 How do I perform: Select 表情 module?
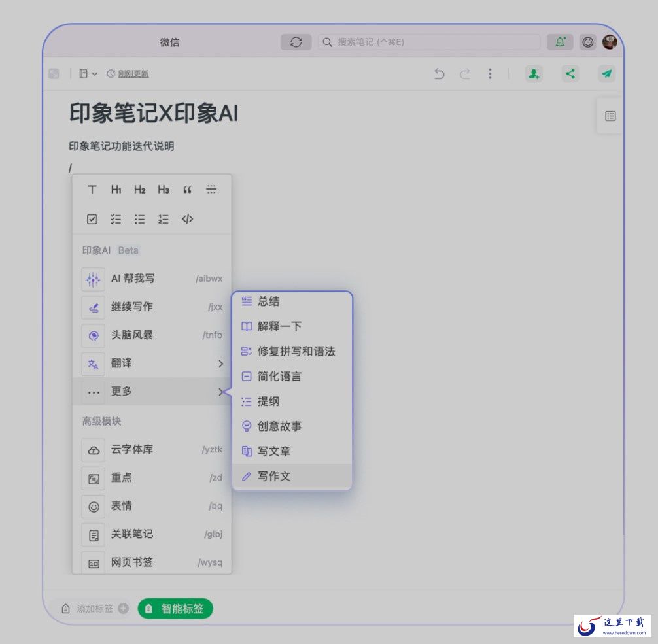152,506
